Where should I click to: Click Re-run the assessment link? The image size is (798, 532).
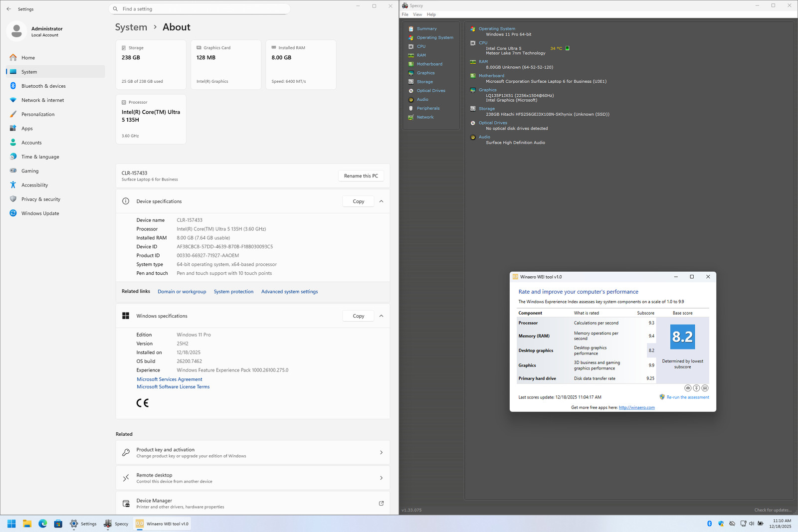pyautogui.click(x=688, y=397)
